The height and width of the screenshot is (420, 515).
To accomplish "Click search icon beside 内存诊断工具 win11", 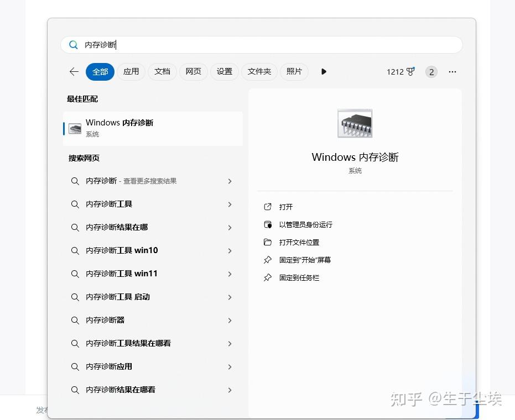I will pos(75,274).
